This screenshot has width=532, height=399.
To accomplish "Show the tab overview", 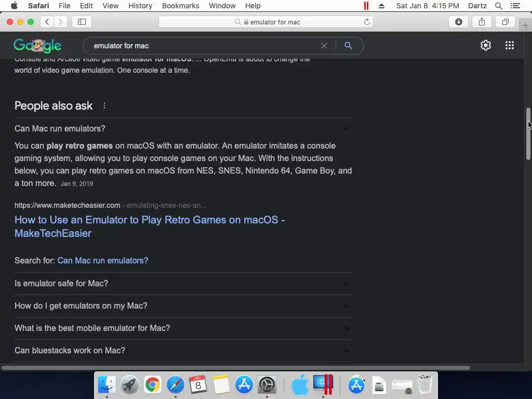I will pyautogui.click(x=505, y=22).
